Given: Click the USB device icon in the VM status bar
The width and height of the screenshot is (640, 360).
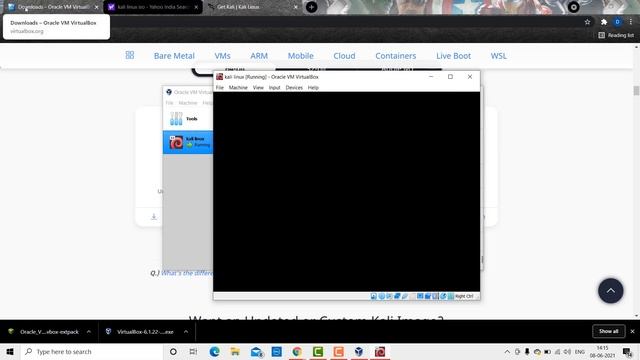Looking at the screenshot, I should point(404,296).
